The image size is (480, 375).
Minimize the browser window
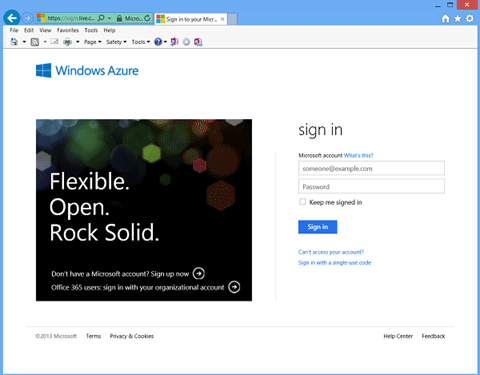[x=438, y=5]
